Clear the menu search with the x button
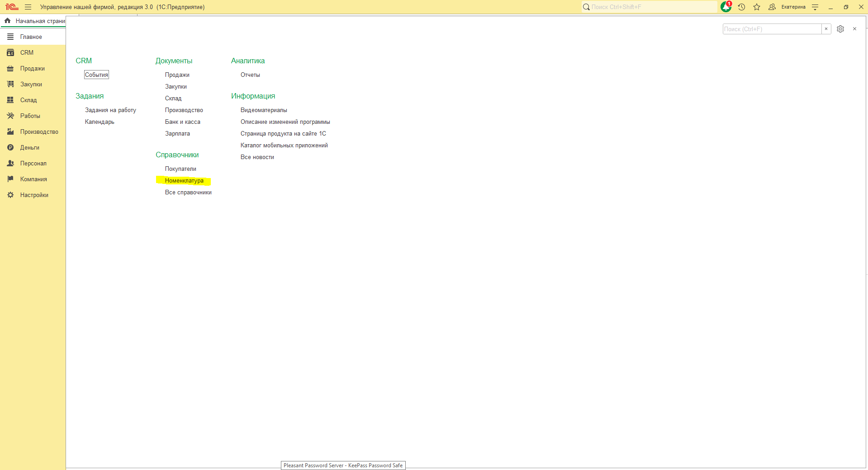This screenshot has width=868, height=470. 826,29
